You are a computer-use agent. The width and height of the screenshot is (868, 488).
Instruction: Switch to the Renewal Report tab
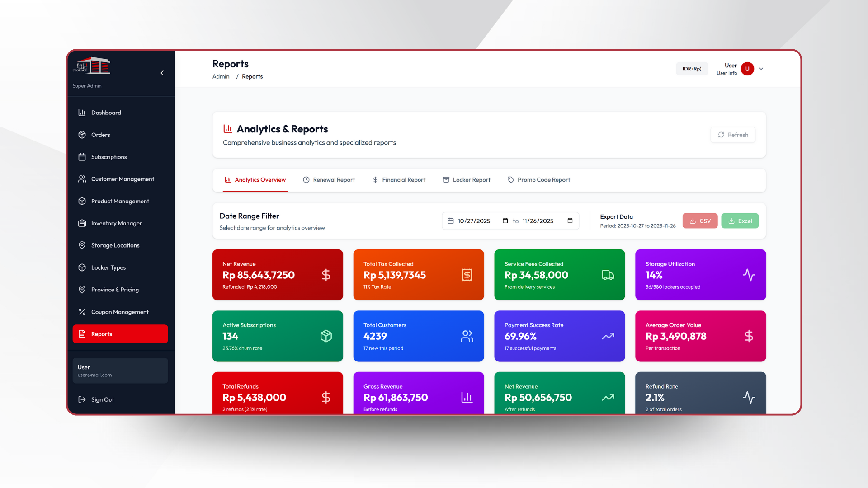pyautogui.click(x=329, y=180)
